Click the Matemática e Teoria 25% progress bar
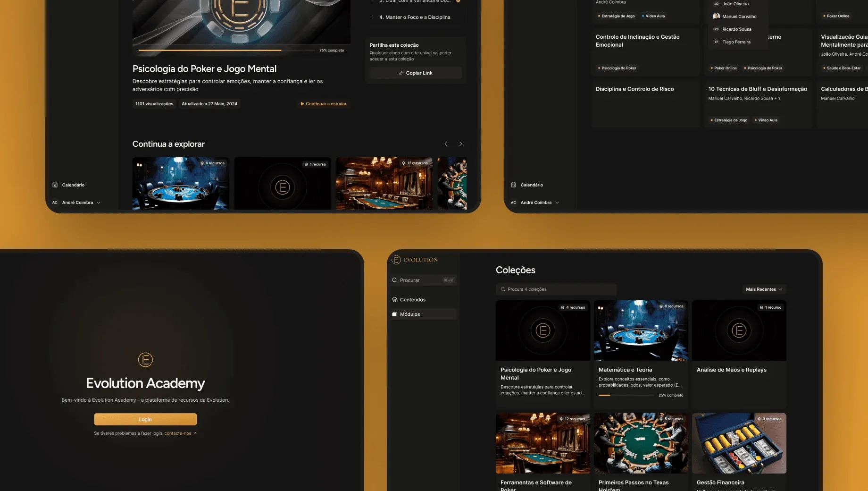868x491 pixels. [x=626, y=395]
